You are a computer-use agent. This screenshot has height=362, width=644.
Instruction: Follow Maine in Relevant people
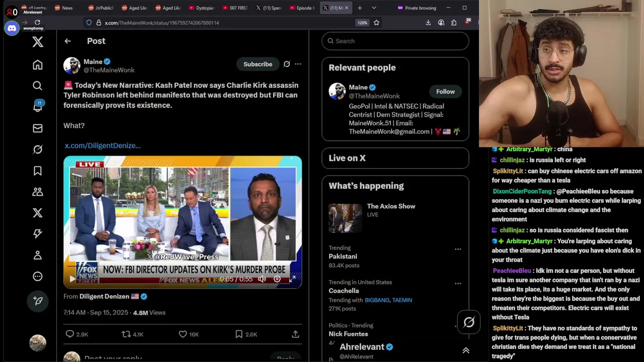(x=445, y=92)
